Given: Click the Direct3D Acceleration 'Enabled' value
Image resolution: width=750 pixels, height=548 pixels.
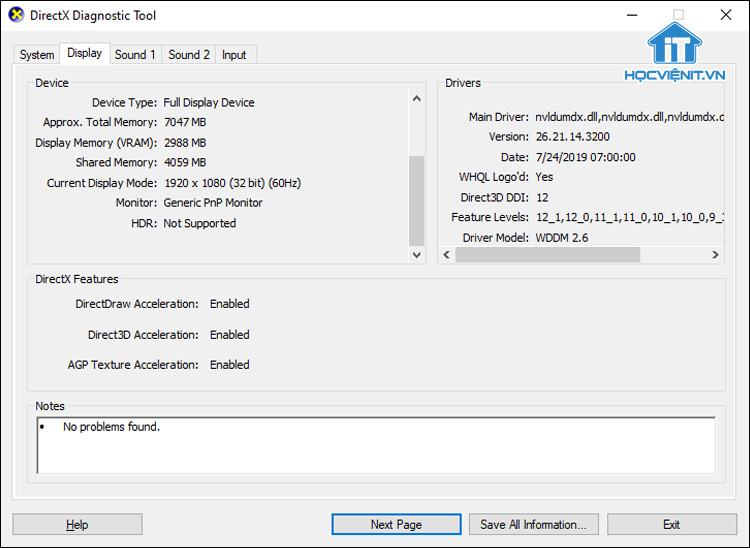Looking at the screenshot, I should click(x=230, y=335).
